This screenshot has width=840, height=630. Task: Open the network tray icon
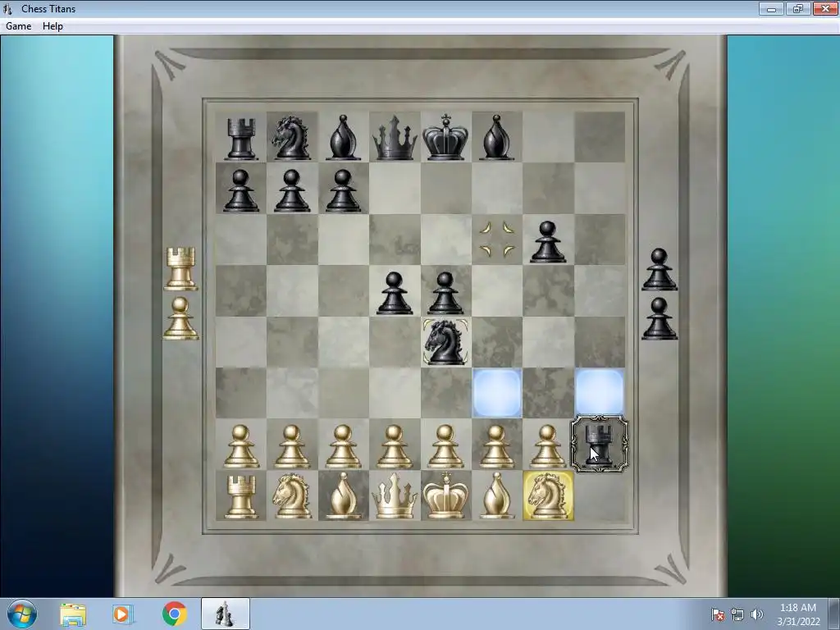tap(737, 614)
